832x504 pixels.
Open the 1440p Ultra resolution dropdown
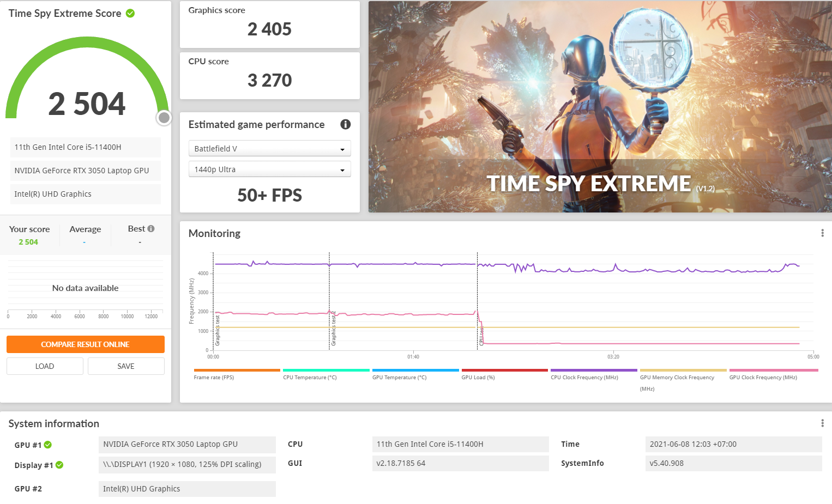coord(269,169)
